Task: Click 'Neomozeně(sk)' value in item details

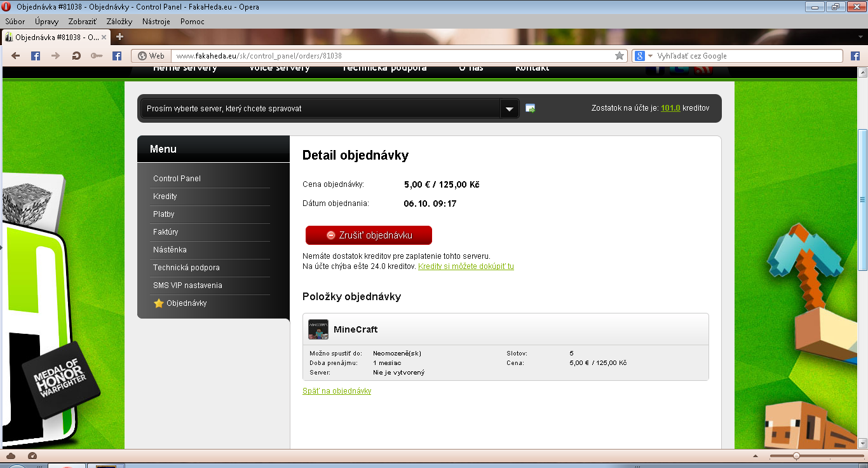Action: pyautogui.click(x=397, y=353)
